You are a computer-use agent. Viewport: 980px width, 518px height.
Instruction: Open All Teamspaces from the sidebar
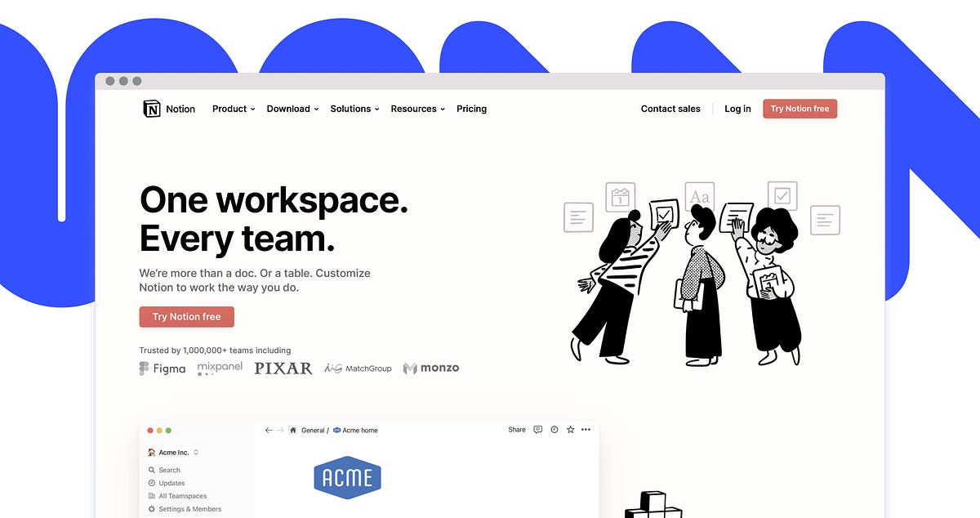[183, 496]
